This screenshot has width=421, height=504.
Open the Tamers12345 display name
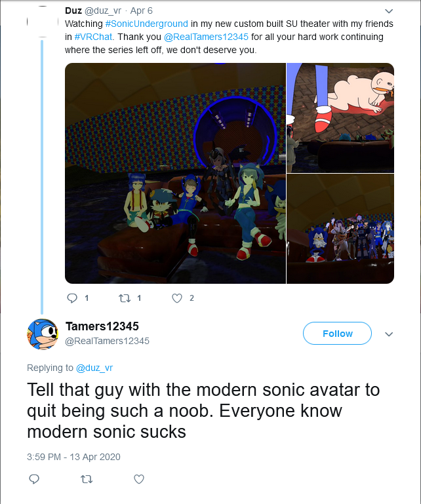102,326
